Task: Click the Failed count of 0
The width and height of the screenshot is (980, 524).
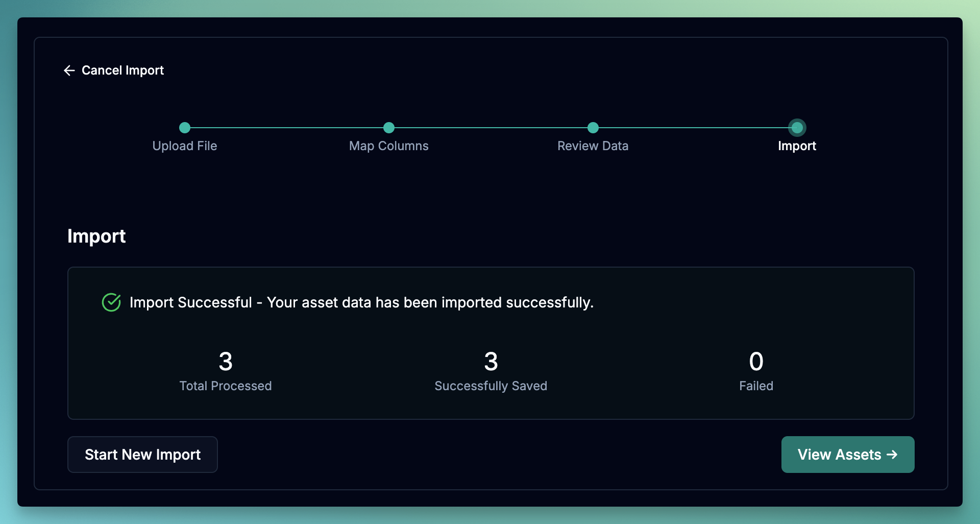Action: click(756, 361)
